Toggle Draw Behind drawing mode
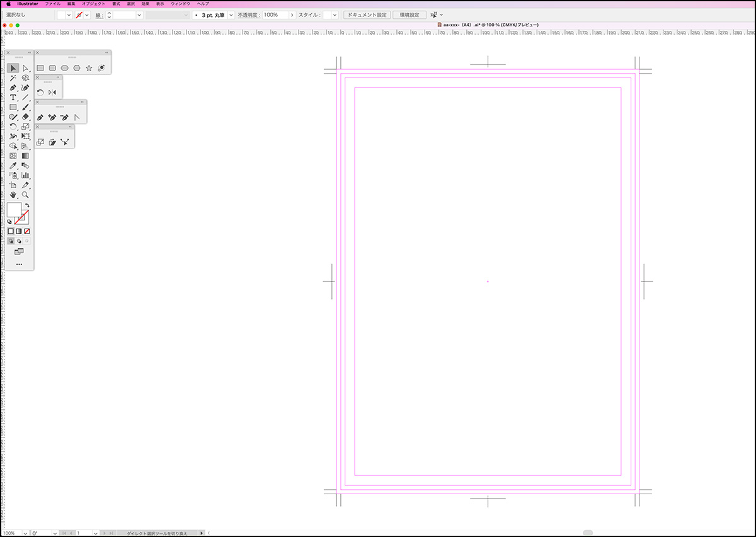 [18, 241]
